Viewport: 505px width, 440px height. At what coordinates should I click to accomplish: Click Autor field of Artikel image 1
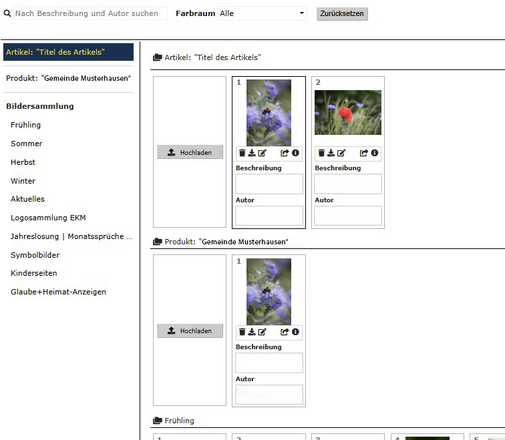(269, 216)
